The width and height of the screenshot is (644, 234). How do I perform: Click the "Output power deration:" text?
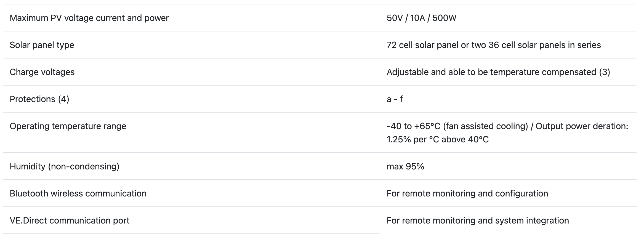tap(582, 126)
